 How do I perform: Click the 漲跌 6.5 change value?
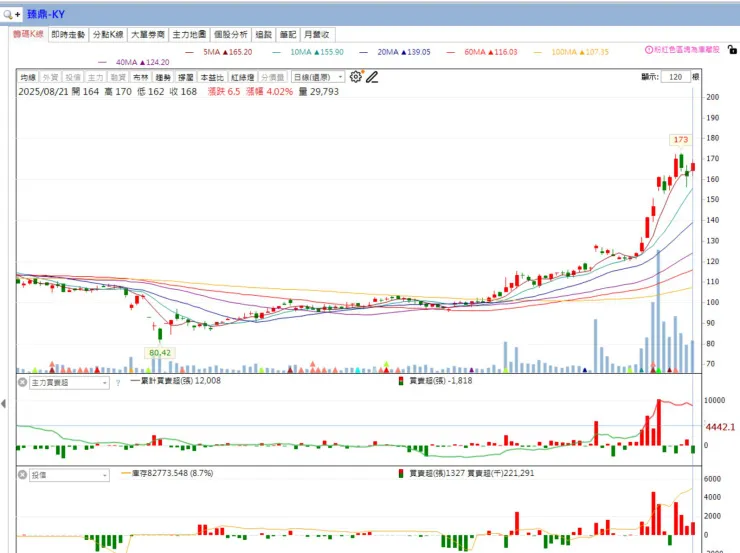pos(224,92)
